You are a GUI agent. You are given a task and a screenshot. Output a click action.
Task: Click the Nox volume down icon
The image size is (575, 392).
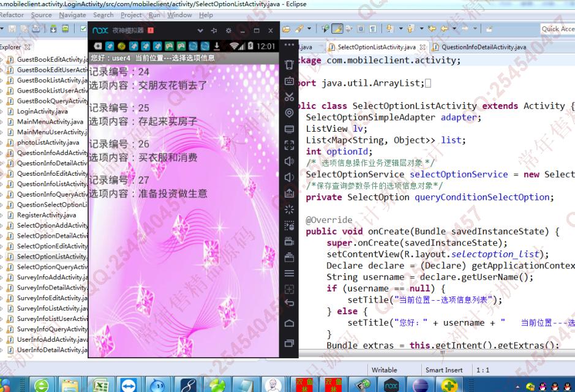pyautogui.click(x=289, y=178)
